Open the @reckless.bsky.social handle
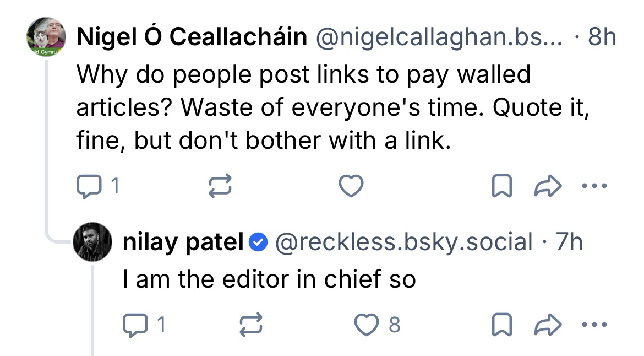 (403, 242)
